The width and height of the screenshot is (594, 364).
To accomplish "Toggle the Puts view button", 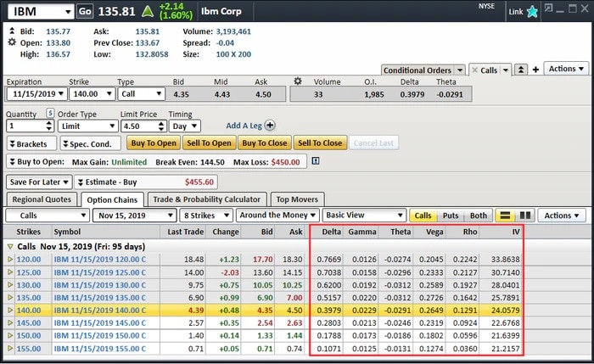I will pyautogui.click(x=450, y=216).
